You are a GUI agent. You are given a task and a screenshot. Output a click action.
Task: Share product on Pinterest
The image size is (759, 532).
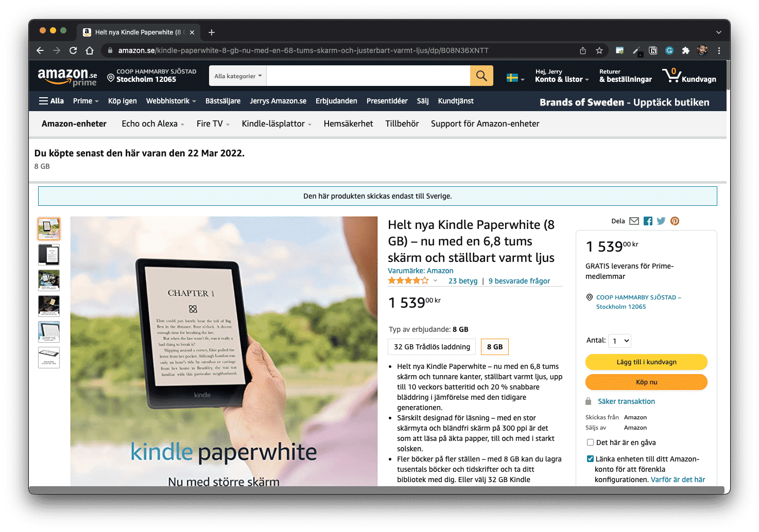[x=675, y=221]
